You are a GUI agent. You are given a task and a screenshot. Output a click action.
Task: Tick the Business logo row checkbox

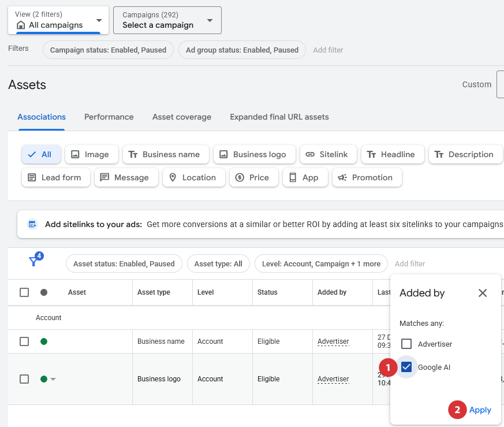24,379
